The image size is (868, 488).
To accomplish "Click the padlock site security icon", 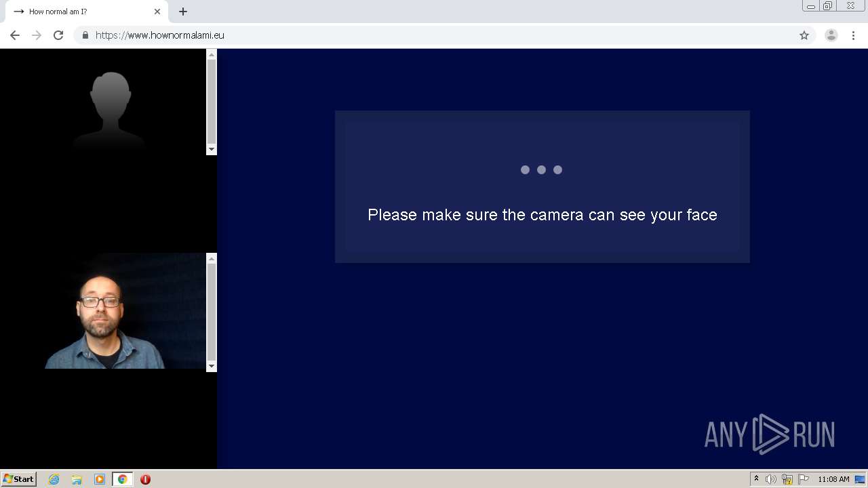I will click(85, 35).
